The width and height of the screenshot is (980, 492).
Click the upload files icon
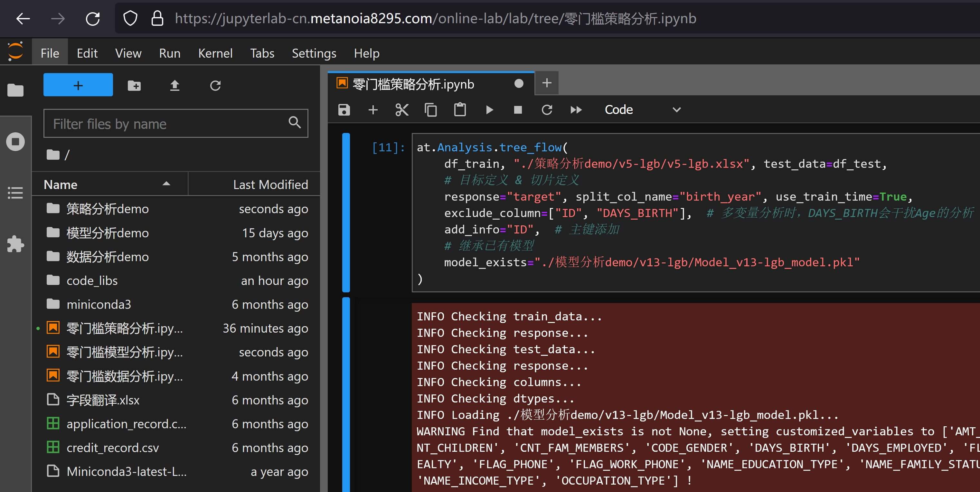click(174, 85)
